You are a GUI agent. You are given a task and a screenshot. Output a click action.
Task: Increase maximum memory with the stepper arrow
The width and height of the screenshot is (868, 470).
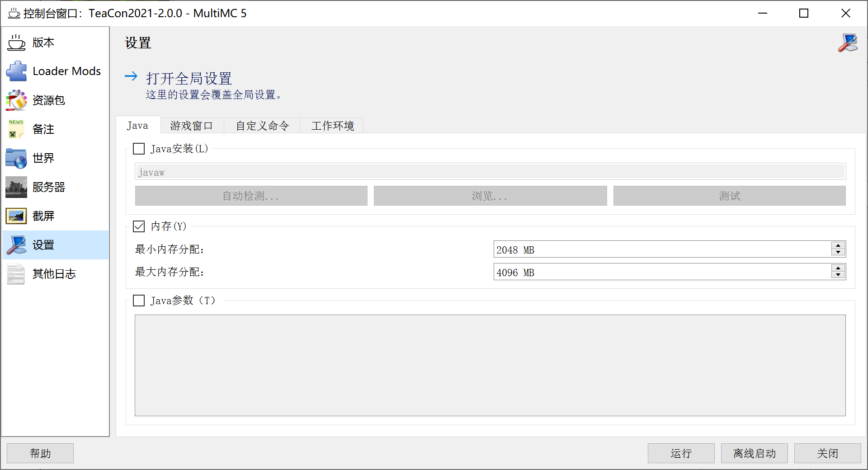click(x=839, y=269)
